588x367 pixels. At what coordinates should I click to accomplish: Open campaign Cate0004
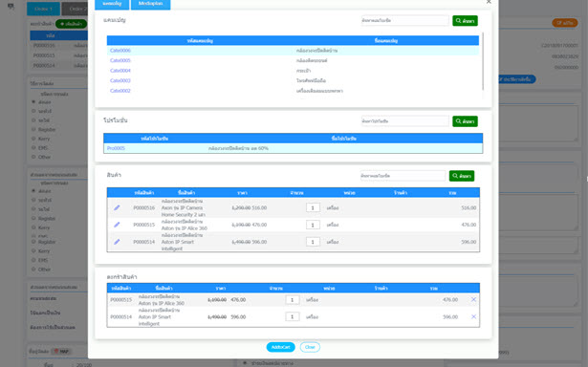120,71
